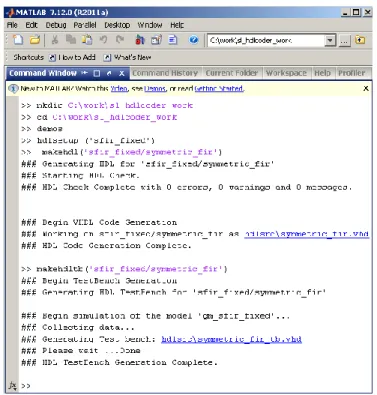Open the Help menu
377x395 pixels.
(x=177, y=25)
